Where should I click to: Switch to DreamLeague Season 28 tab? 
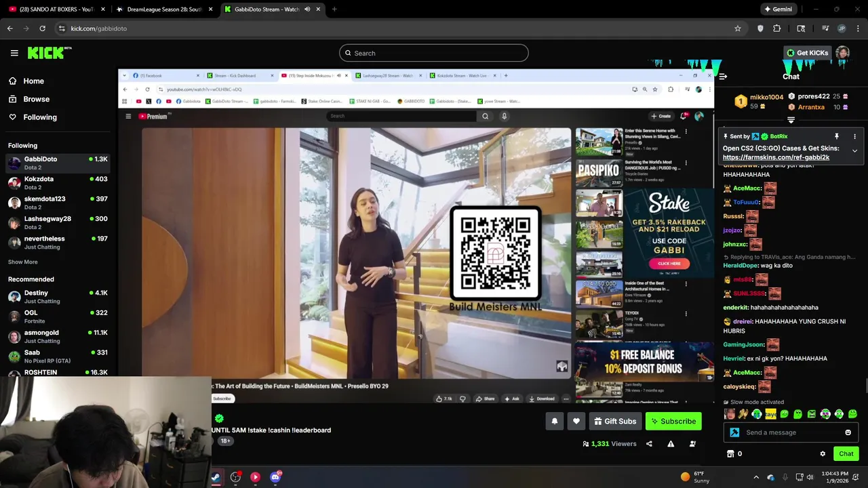[x=165, y=9]
